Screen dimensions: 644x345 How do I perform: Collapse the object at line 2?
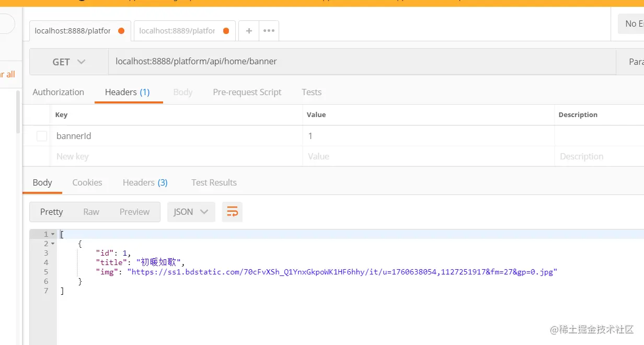tap(53, 244)
